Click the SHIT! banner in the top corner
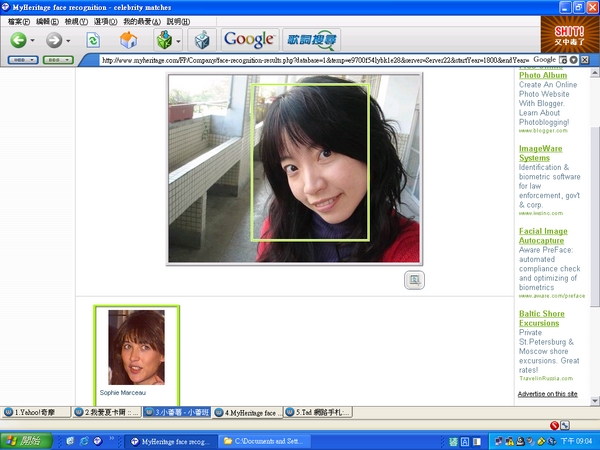 [570, 34]
